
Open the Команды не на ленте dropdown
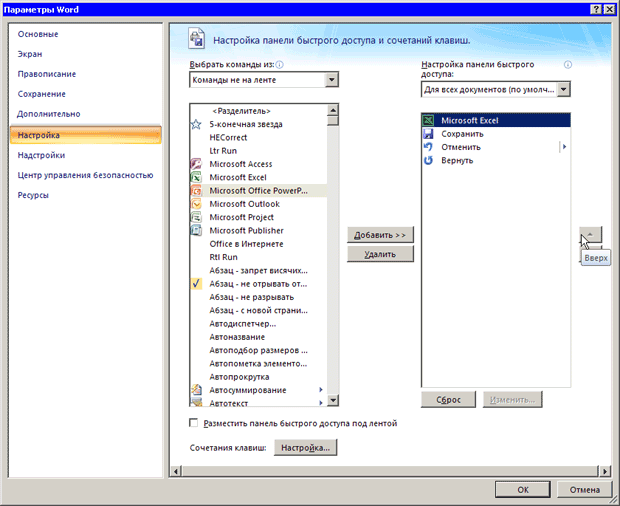332,80
